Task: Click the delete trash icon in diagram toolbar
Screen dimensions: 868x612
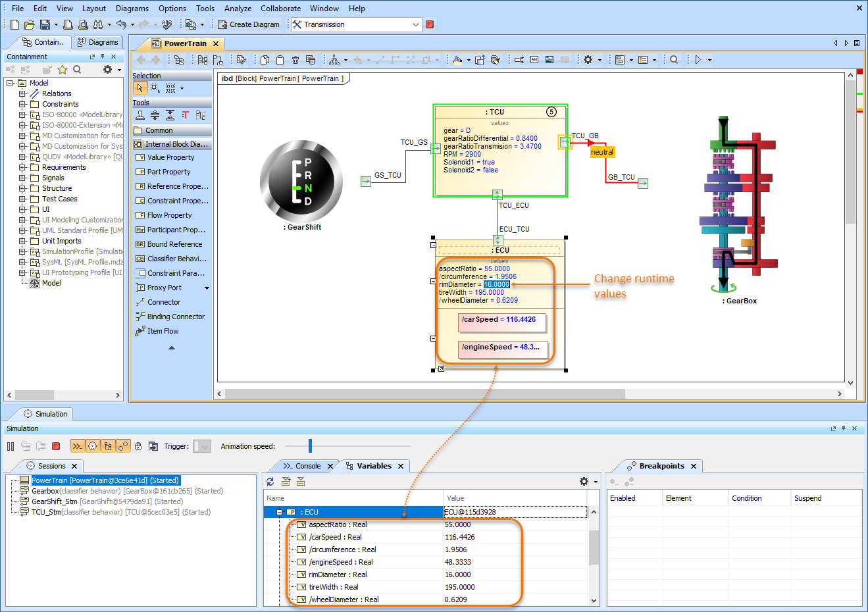Action: (x=295, y=60)
